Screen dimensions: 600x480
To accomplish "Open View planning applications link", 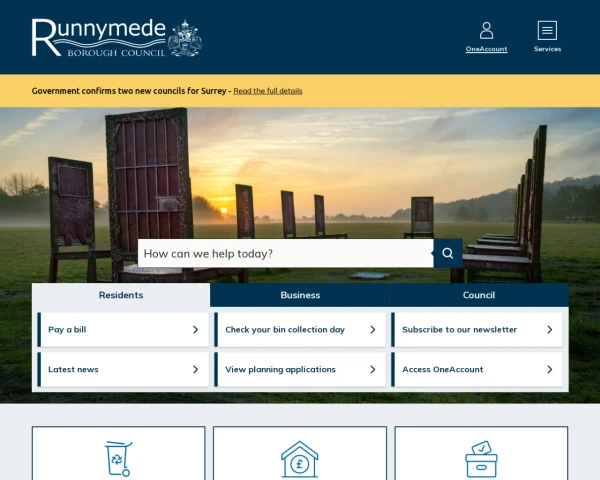I will [x=300, y=369].
